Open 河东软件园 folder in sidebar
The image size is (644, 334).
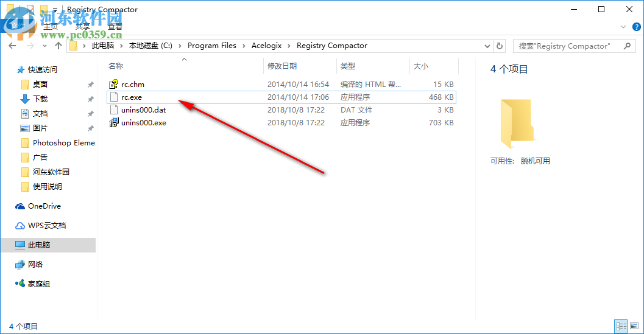(x=45, y=172)
